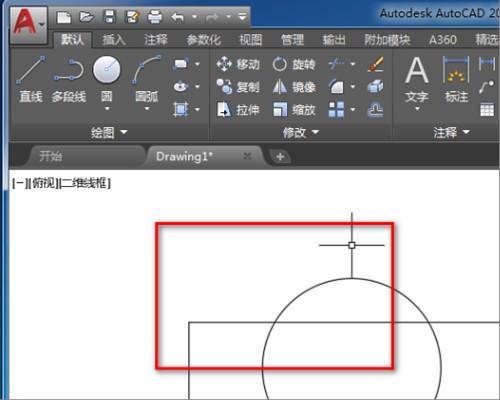This screenshot has width=500, height=400.
Task: Print the drawing with the plot icon
Action: pos(155,17)
